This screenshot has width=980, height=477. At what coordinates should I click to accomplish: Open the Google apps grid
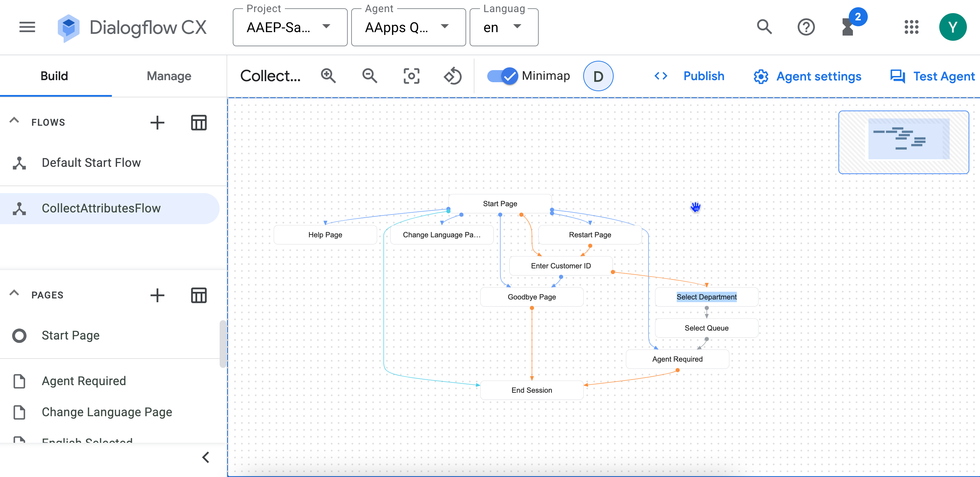(x=911, y=27)
